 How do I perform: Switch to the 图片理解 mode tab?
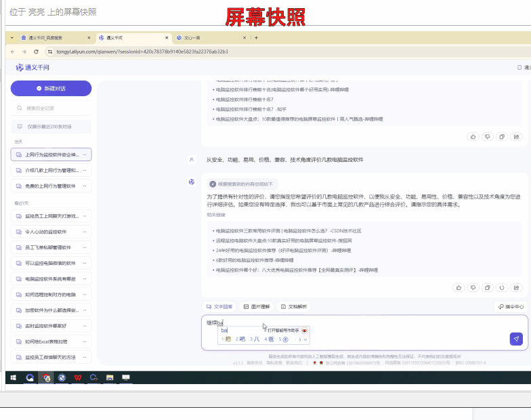point(257,306)
